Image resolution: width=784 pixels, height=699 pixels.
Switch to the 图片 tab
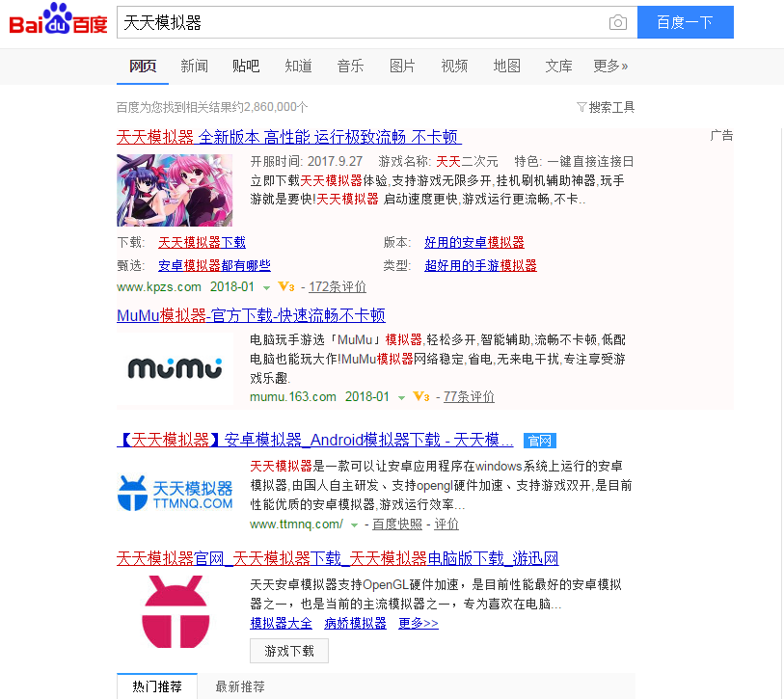pos(402,66)
